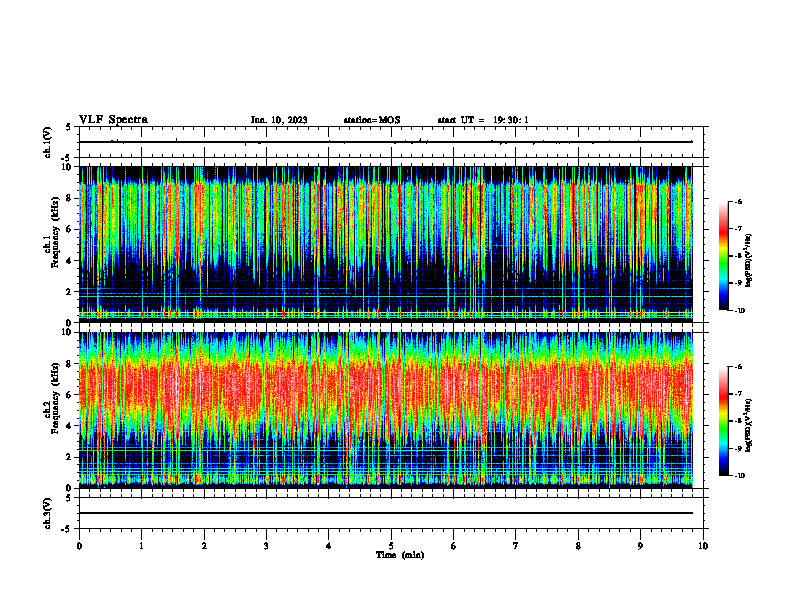
Task: Click the ch.1 spectrogram panel
Action: point(386,244)
